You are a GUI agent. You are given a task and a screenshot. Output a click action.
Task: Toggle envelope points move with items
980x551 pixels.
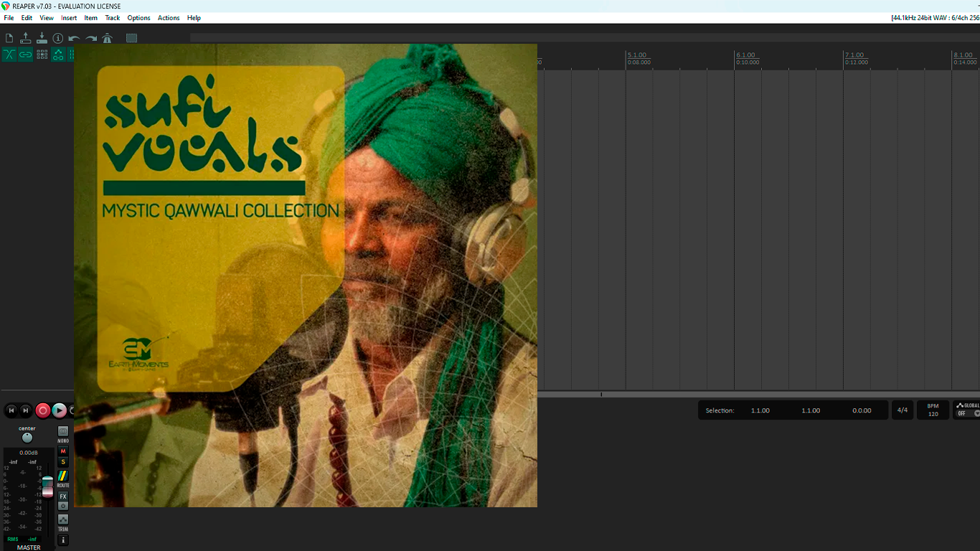pos(58,55)
